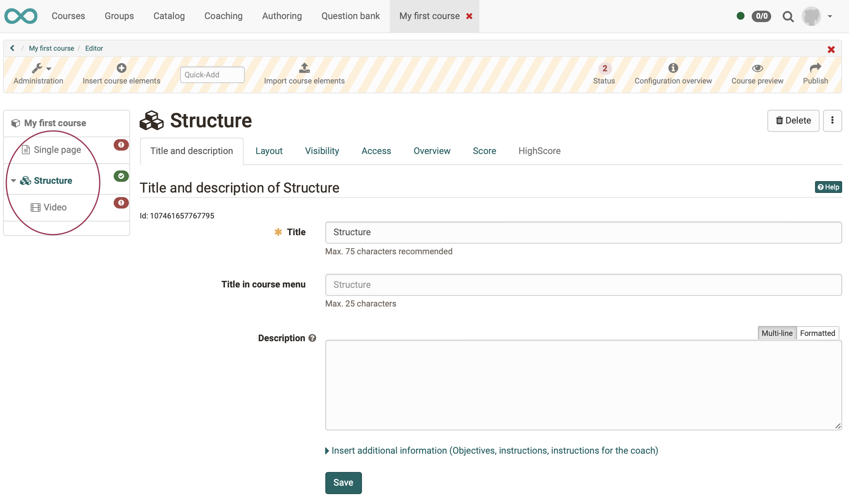
Task: Click inside the Quick-Add field
Action: [x=212, y=74]
